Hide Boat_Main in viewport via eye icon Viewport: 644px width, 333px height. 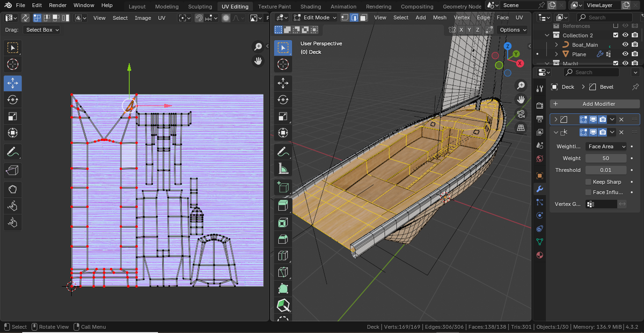(625, 45)
